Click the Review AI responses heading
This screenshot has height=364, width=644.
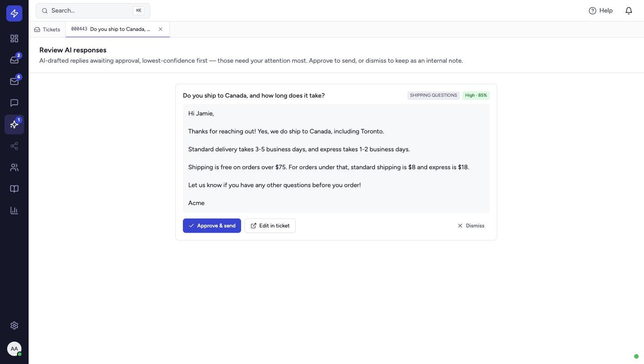click(73, 50)
